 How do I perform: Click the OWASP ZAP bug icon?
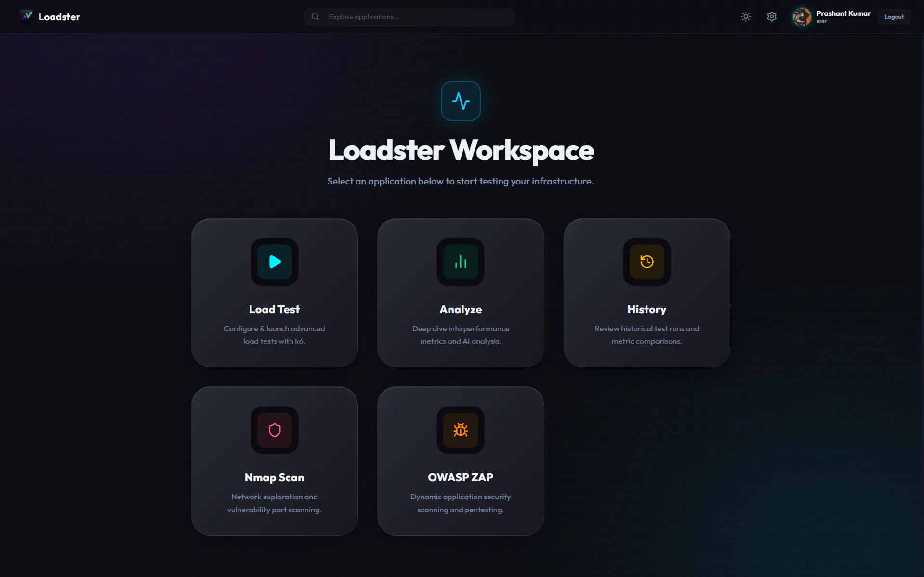tap(461, 430)
